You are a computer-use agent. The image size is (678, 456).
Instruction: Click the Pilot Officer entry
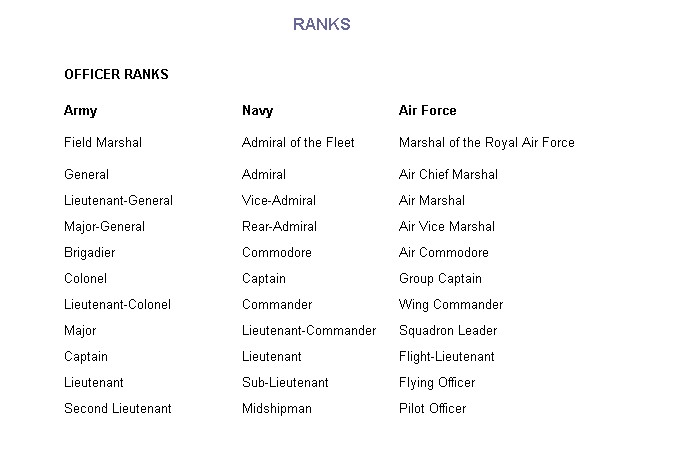tap(432, 409)
